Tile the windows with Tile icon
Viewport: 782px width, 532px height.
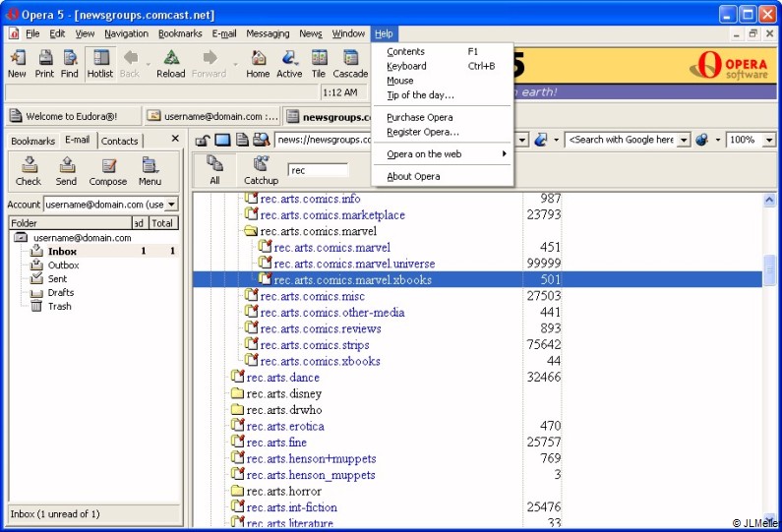pyautogui.click(x=319, y=64)
